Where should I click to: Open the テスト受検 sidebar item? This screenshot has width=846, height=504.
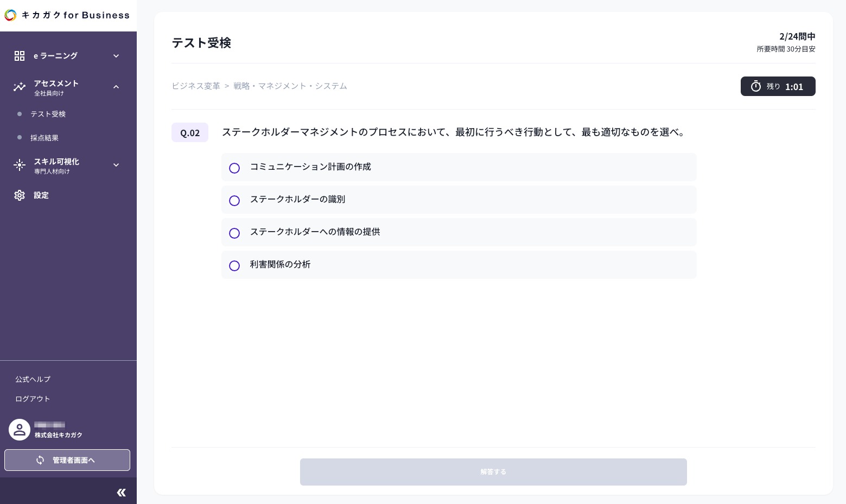pos(48,114)
